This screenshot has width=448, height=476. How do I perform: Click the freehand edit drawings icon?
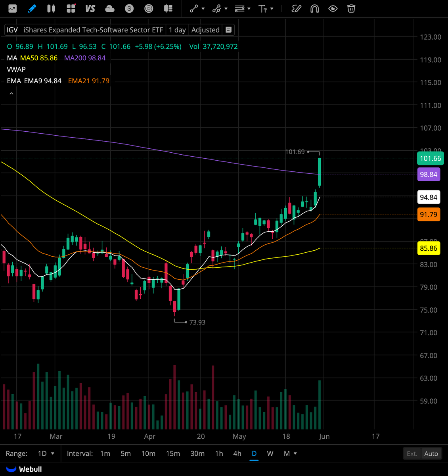point(296,8)
